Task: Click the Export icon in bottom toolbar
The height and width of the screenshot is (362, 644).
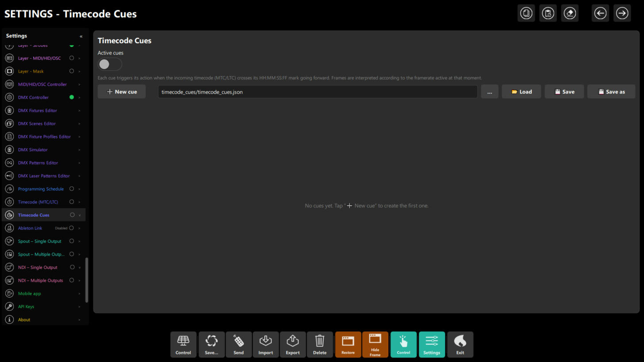Action: pos(292,345)
